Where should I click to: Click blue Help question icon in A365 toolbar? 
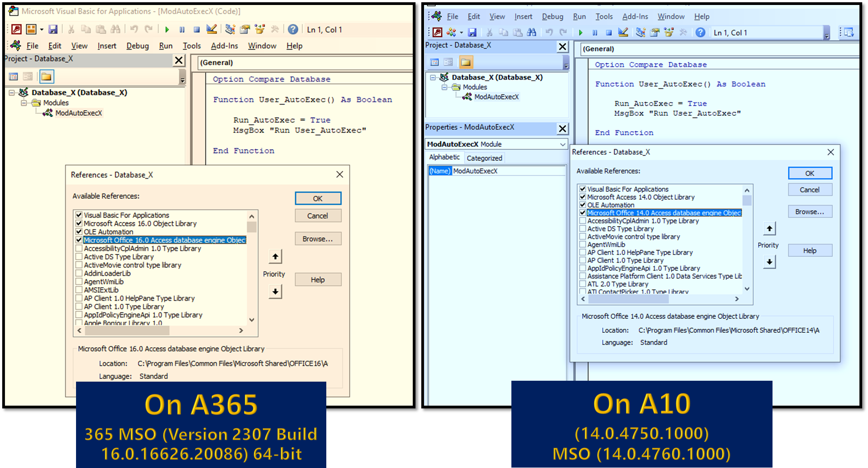coord(293,29)
